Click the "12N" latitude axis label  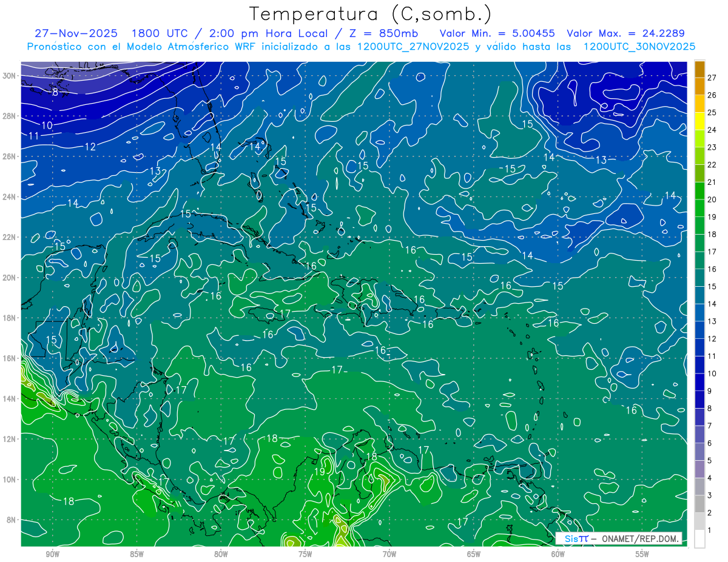(9, 439)
